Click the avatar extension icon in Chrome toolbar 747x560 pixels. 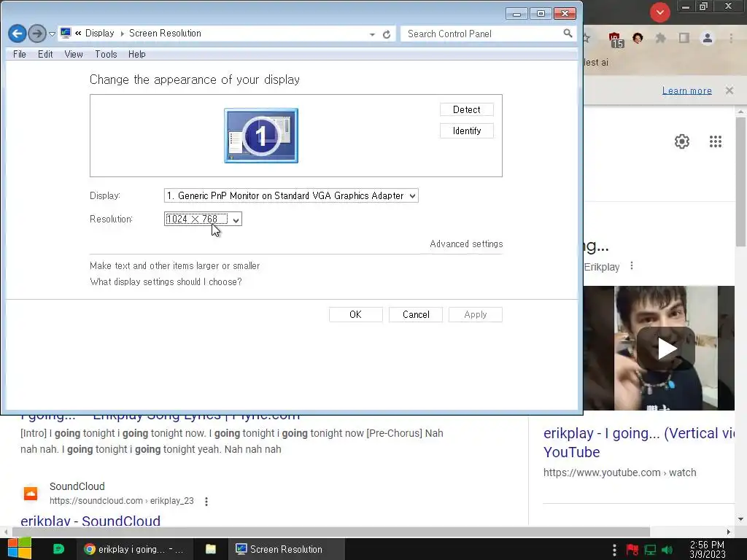click(638, 38)
